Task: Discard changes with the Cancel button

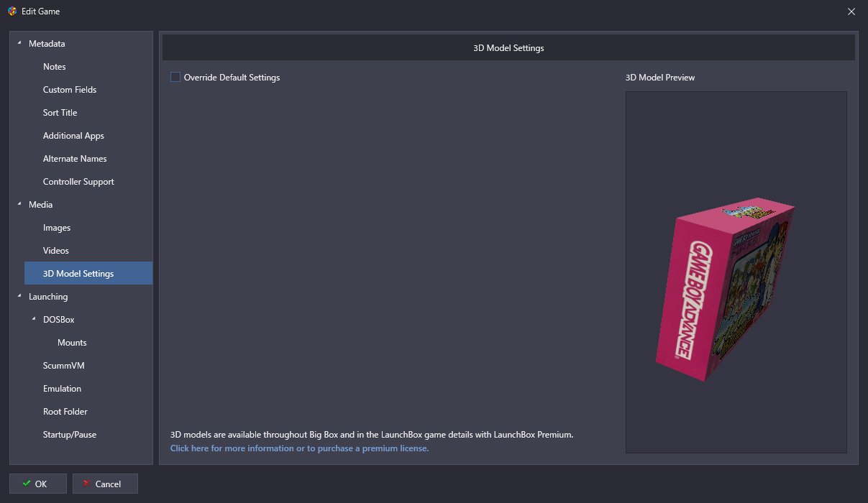Action: coord(105,484)
